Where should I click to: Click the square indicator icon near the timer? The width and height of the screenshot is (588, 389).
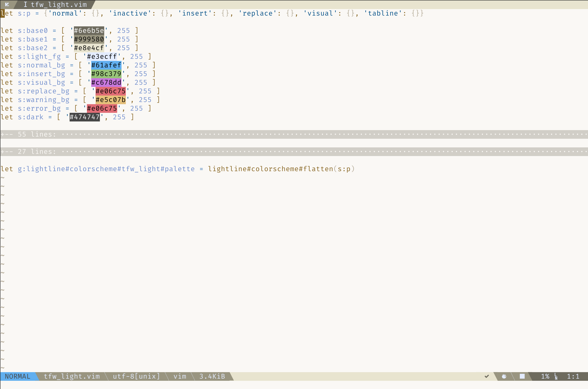coord(522,376)
